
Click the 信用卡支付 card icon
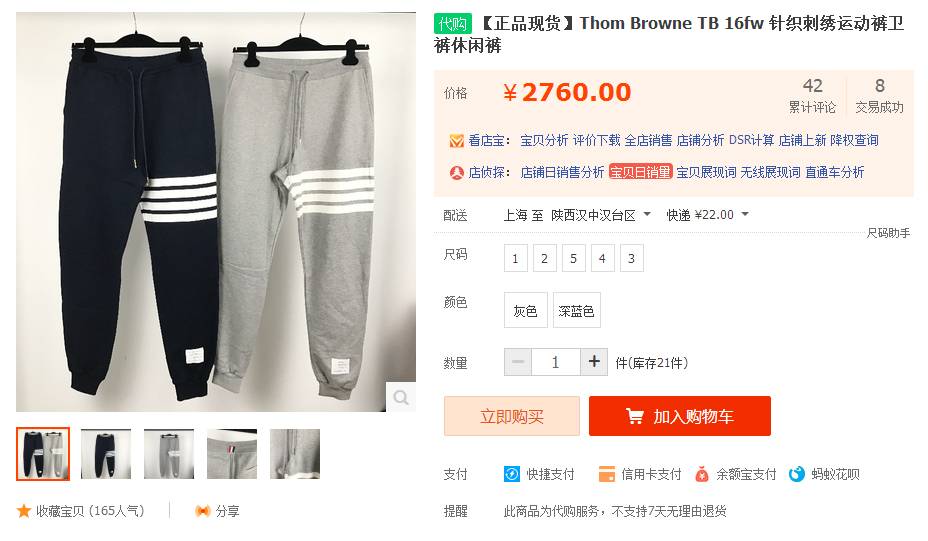607,474
